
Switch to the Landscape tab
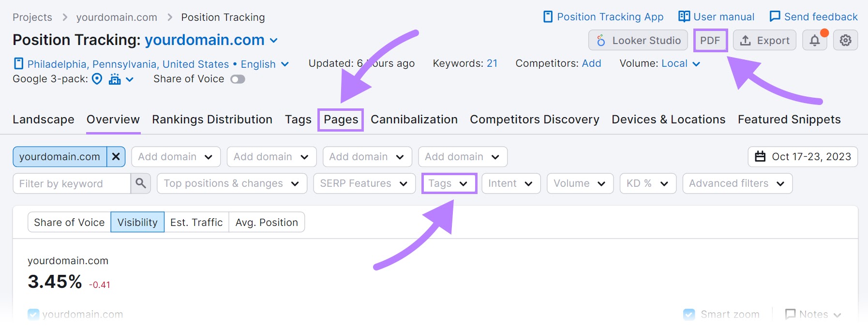click(44, 120)
